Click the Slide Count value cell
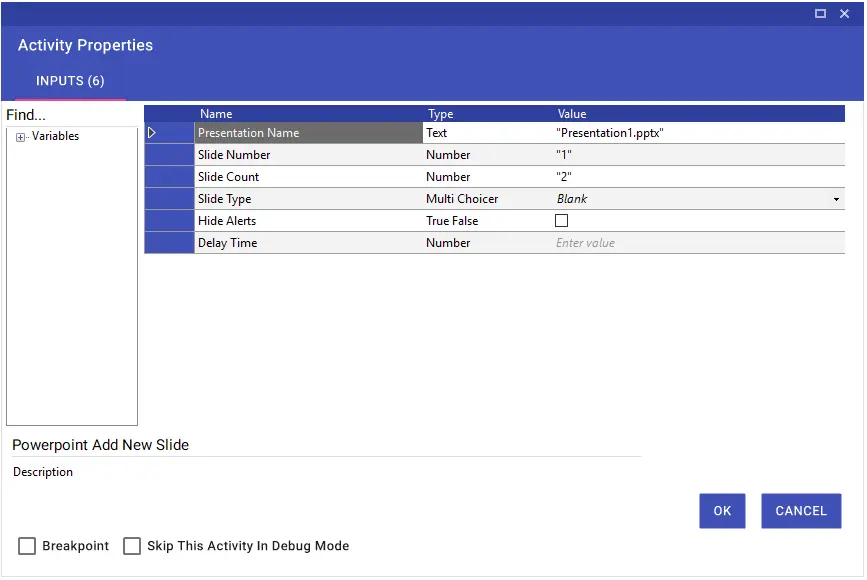This screenshot has width=867, height=580. coord(699,177)
